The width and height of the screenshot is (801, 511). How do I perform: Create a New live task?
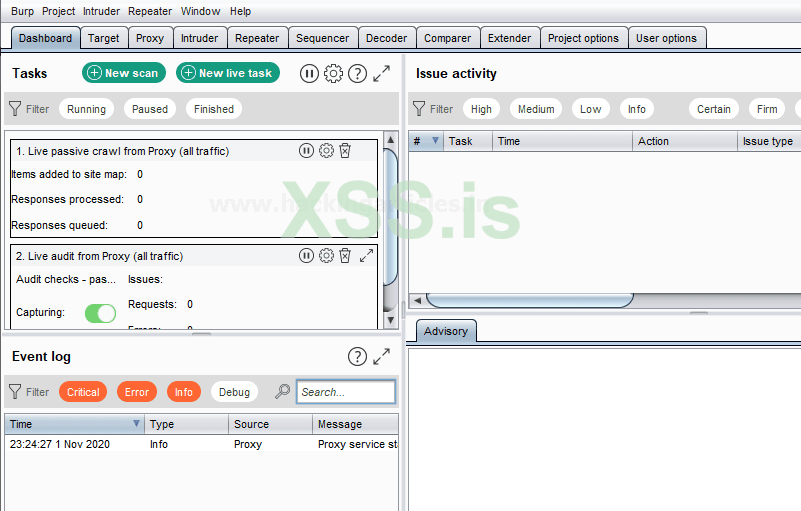pos(228,73)
